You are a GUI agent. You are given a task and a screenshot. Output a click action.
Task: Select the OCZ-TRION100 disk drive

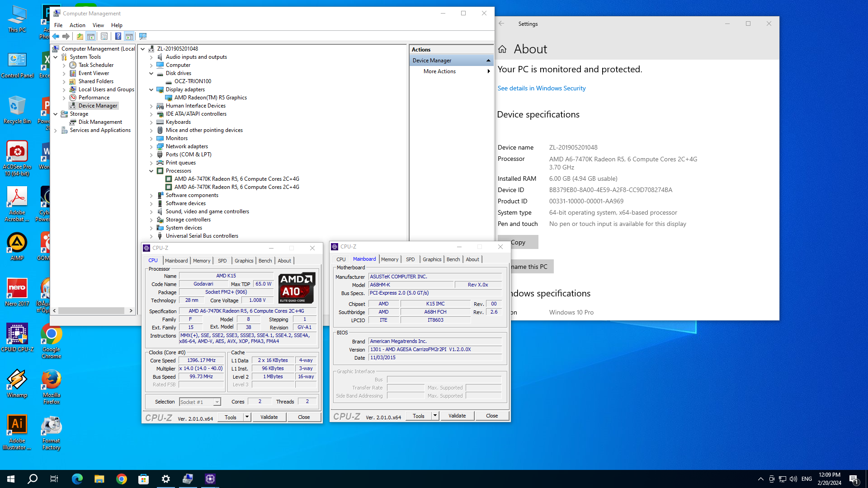[x=193, y=81]
